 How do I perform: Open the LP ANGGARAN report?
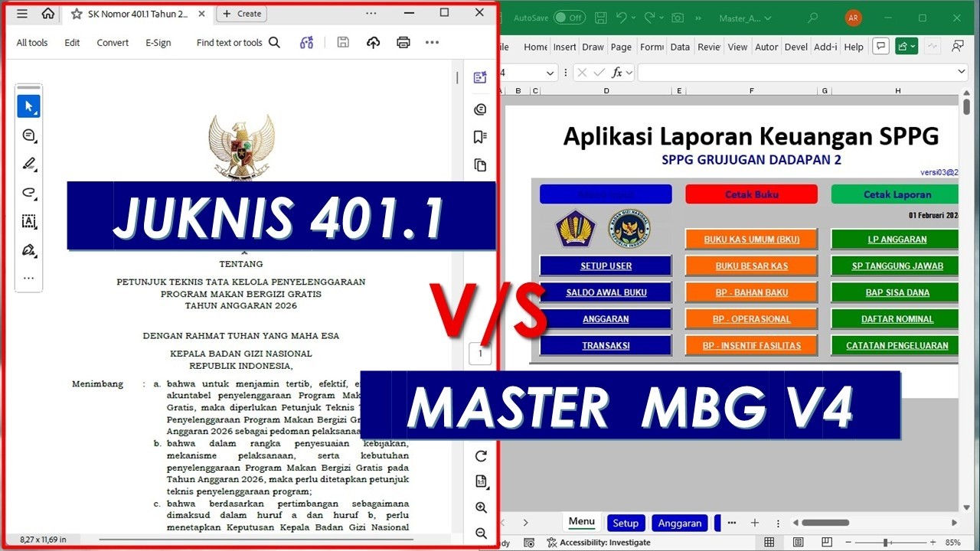(x=895, y=240)
